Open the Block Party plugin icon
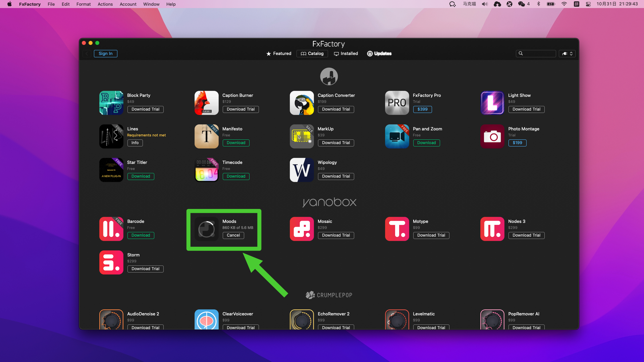 (111, 103)
